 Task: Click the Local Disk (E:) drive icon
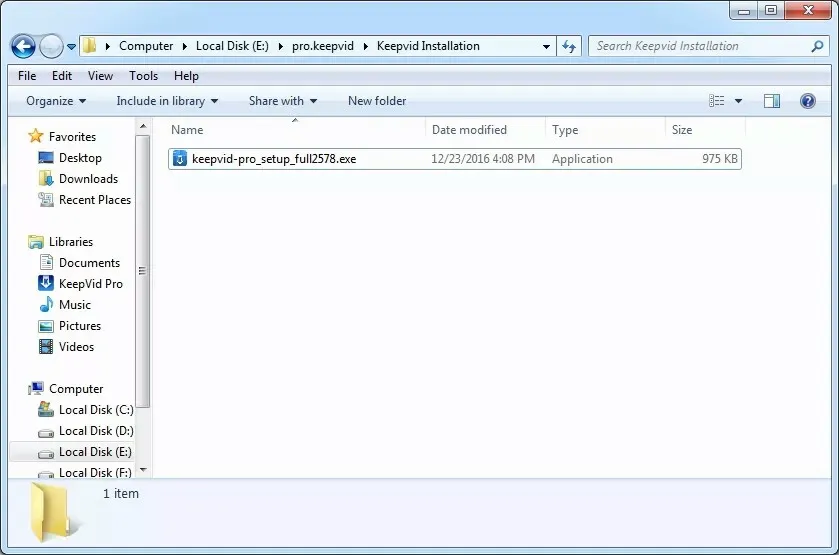tap(46, 453)
